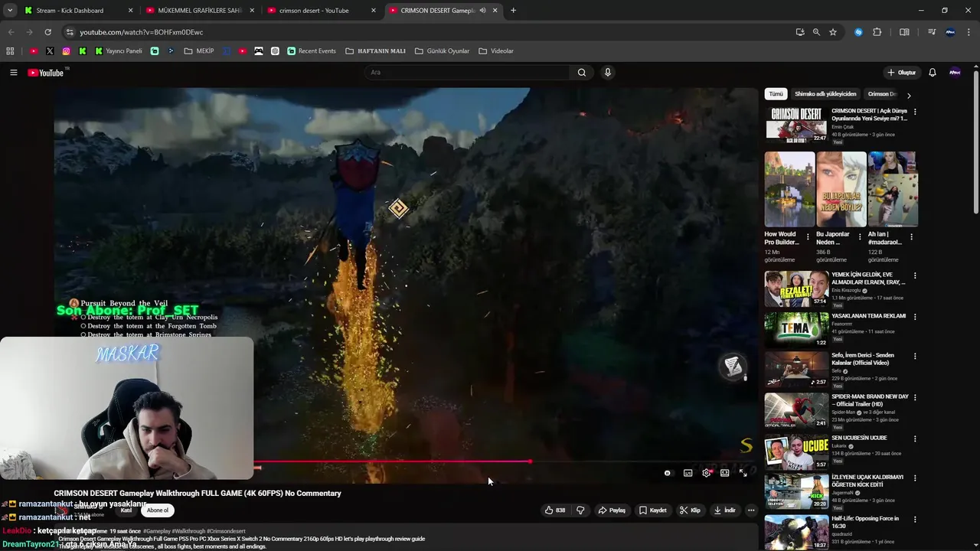980x551 pixels.
Task: Open the tab search dropdown arrow
Action: [10, 11]
